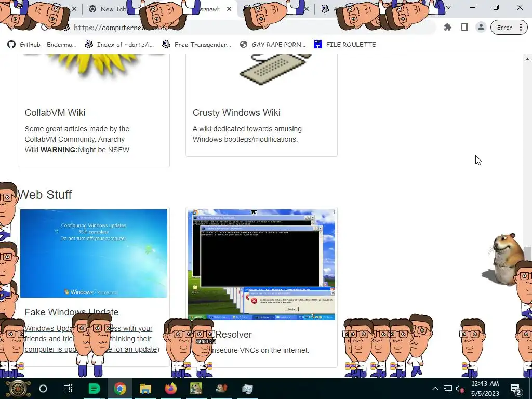Screen dimensions: 532x399
Task: Open the Fake Windows Update link
Action: pyautogui.click(x=72, y=312)
